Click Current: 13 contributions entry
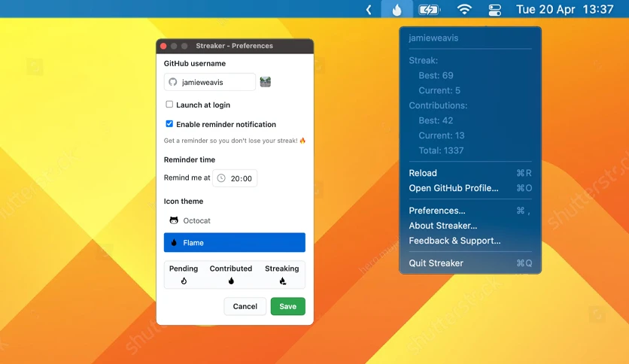 (x=441, y=135)
